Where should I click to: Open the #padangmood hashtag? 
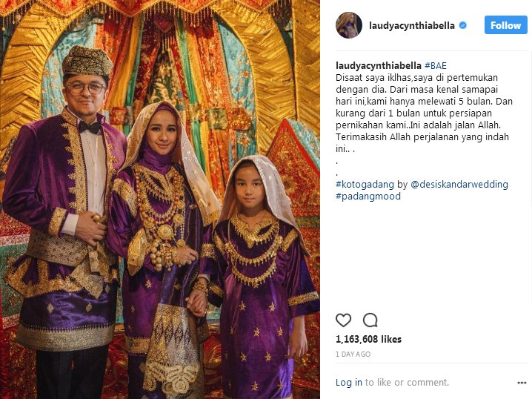click(x=368, y=197)
